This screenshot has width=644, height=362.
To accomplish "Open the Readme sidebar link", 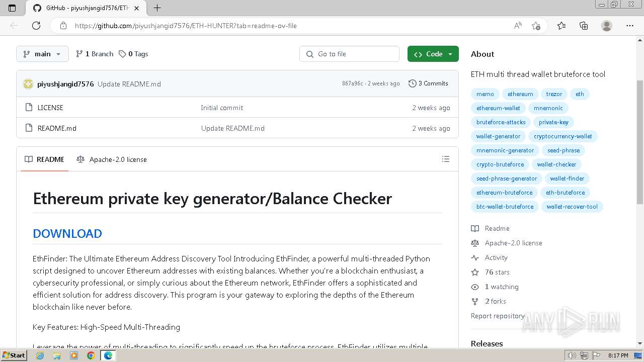I will coord(491,228).
